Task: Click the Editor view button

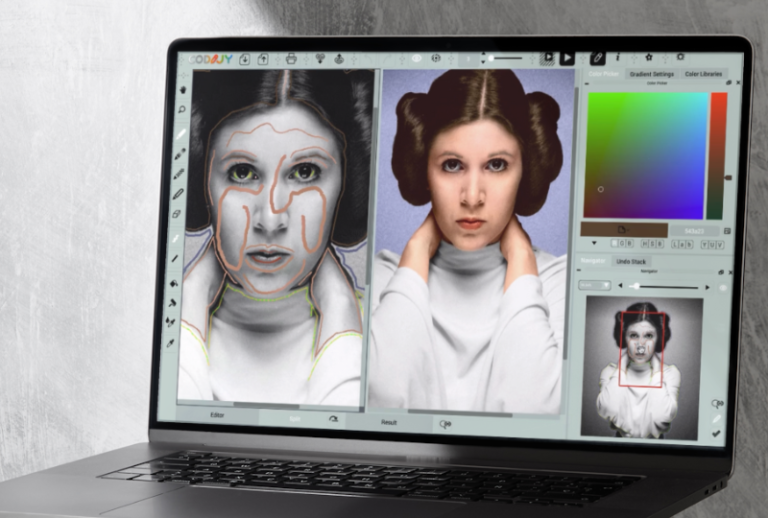Action: (216, 415)
